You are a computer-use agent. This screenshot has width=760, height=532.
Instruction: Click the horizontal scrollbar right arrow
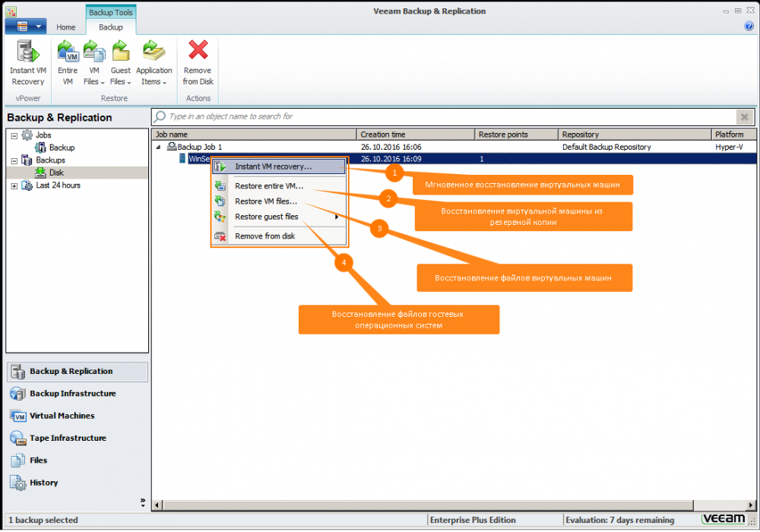coord(751,505)
